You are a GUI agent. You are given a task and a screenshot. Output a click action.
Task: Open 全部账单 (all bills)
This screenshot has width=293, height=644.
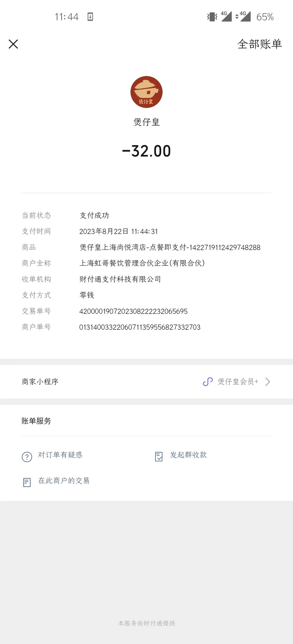coord(259,44)
